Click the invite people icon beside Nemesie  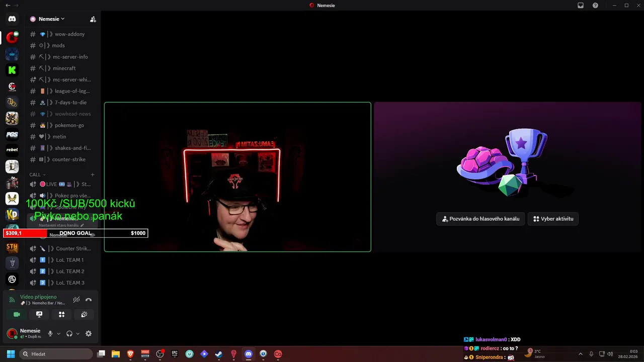[x=93, y=19]
